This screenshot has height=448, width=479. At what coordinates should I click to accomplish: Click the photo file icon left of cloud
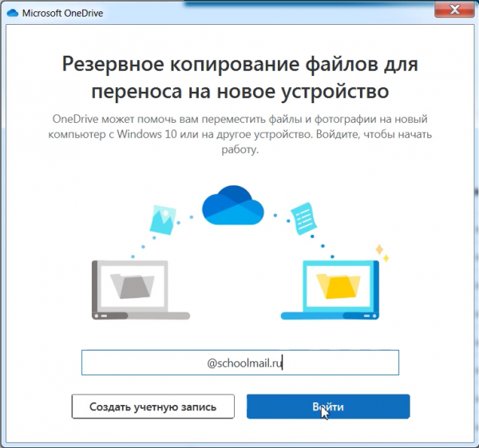click(x=165, y=216)
